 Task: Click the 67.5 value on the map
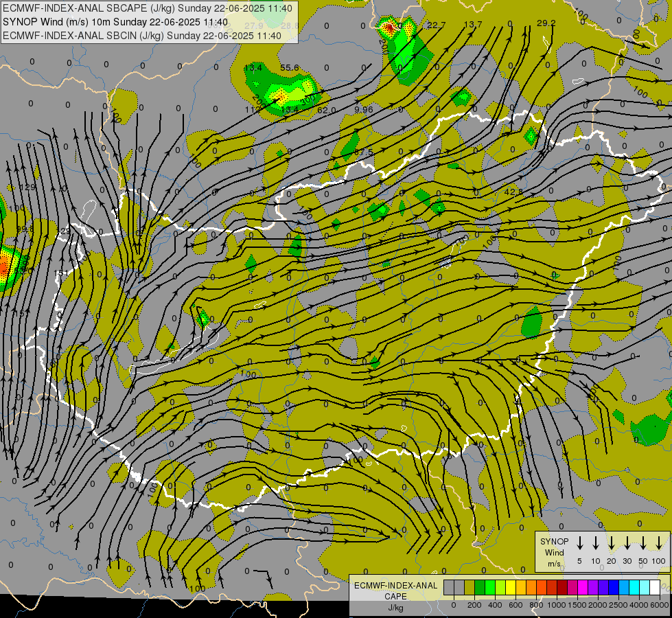tap(363, 152)
